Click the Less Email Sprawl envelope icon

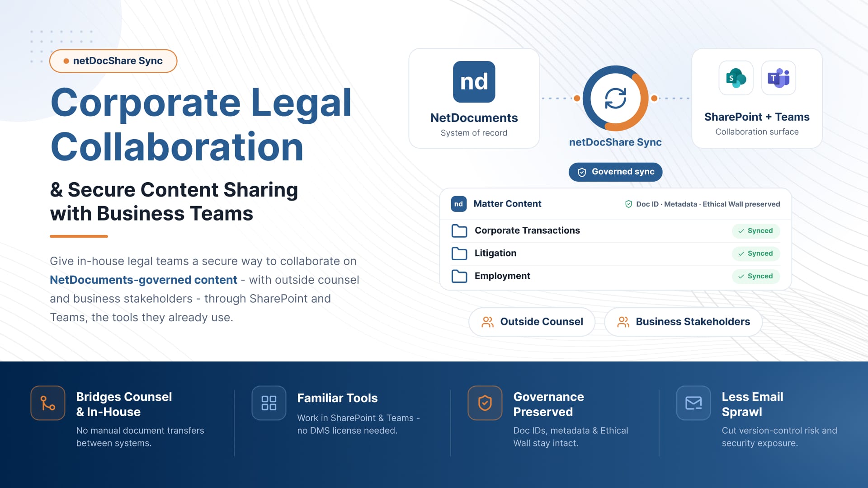[693, 403]
